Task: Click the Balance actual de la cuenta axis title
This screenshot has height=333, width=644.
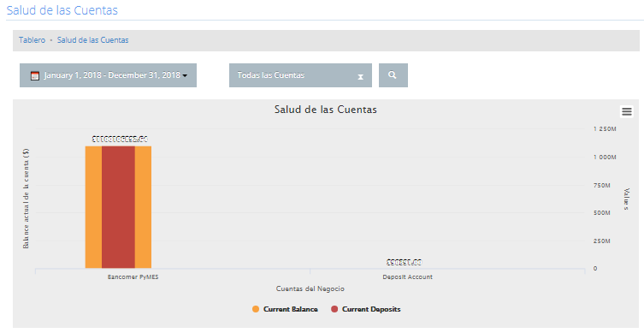Action: 26,199
